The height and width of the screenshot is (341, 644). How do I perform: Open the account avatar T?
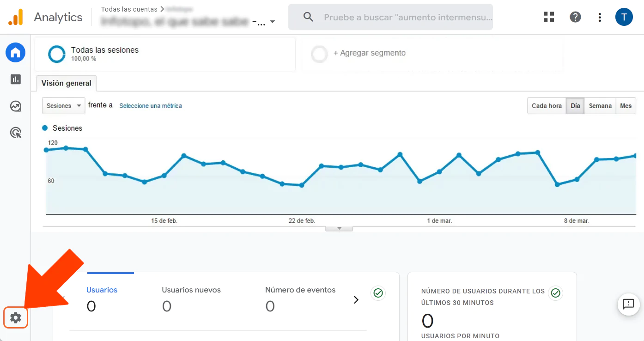pos(624,17)
